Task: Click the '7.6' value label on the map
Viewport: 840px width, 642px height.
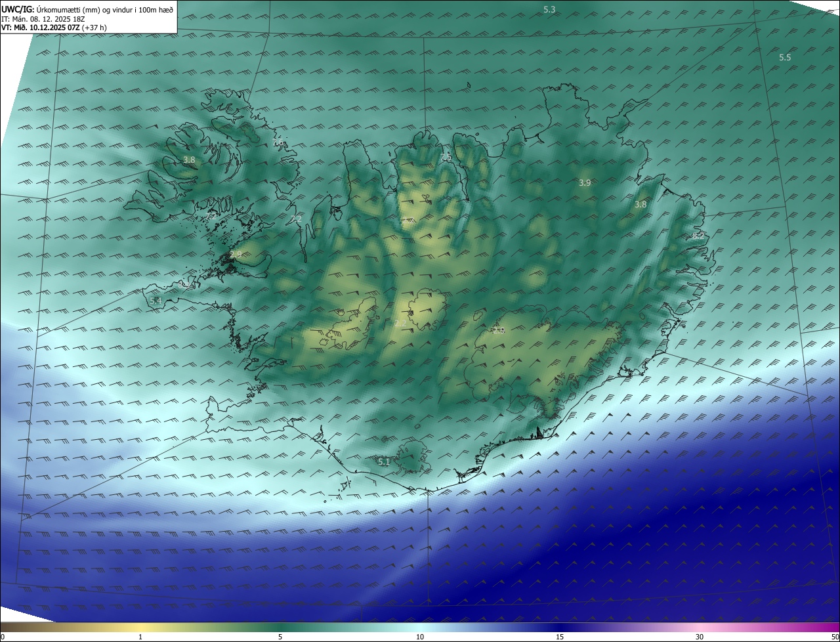Action: pyautogui.click(x=278, y=142)
